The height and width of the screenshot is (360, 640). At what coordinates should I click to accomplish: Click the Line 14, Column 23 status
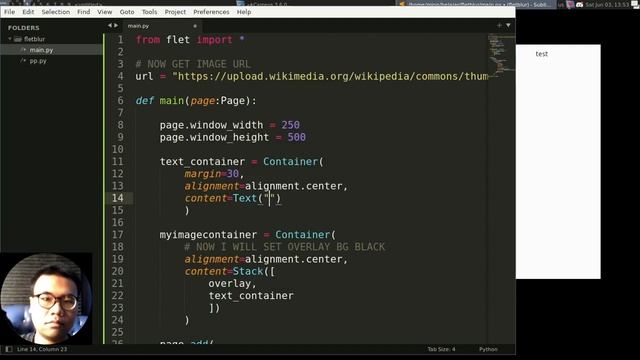click(x=42, y=349)
